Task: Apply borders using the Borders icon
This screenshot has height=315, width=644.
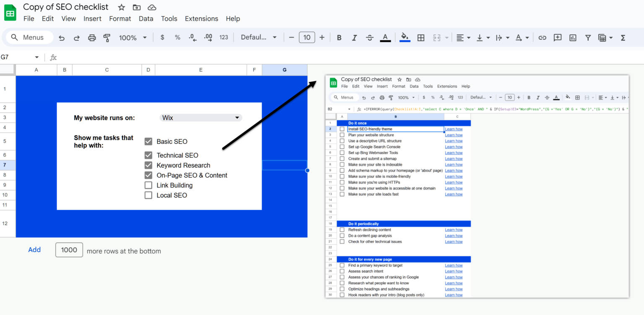Action: pos(421,37)
